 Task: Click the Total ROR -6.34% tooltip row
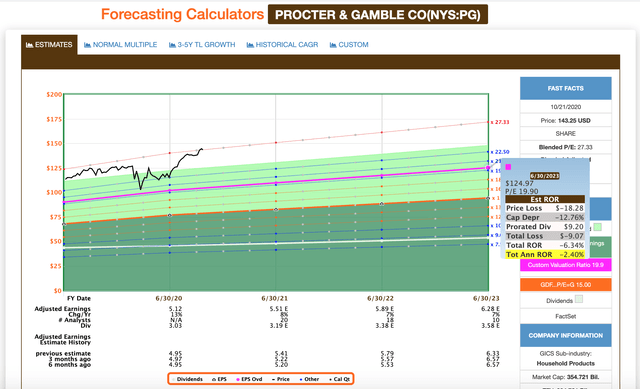pos(545,245)
